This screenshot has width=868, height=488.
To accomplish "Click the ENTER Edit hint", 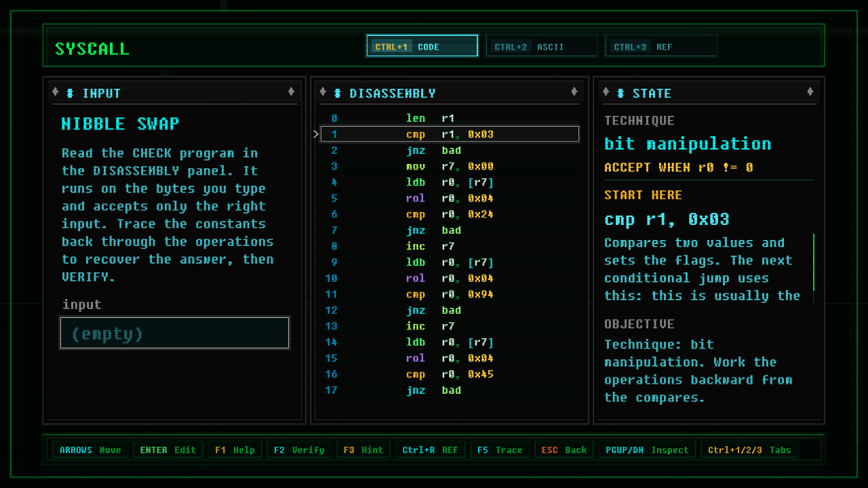I will tap(167, 449).
